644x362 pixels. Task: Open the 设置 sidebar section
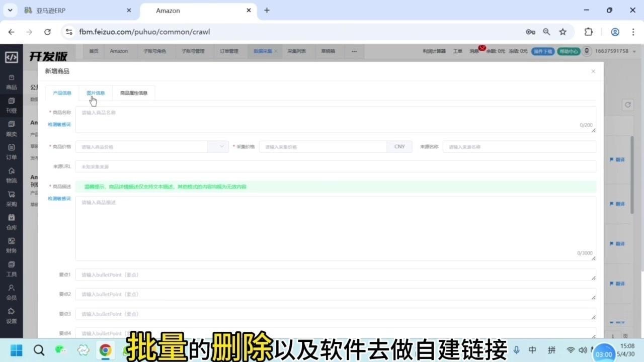[11, 316]
